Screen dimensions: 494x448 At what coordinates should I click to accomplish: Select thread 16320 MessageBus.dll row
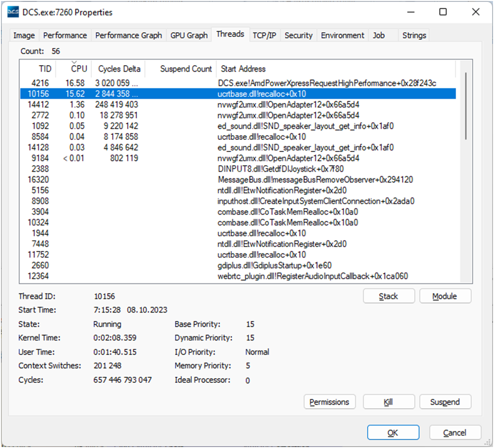click(238, 180)
